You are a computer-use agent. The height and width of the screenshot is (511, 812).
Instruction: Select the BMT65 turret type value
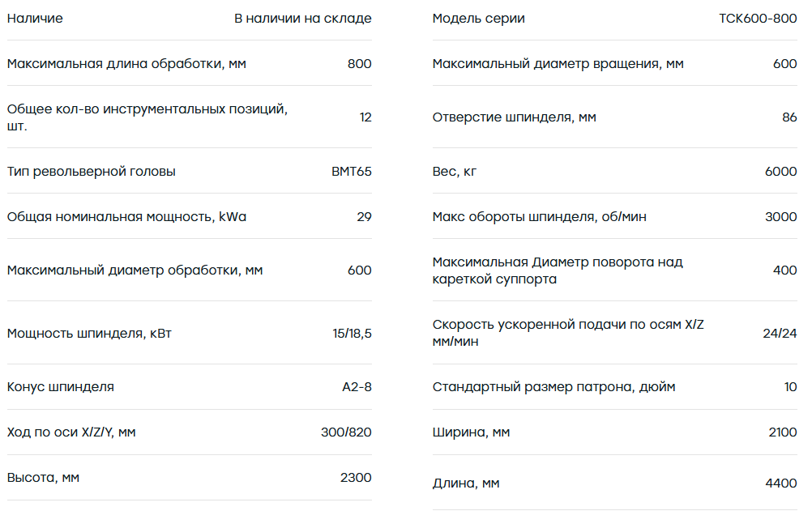[352, 172]
